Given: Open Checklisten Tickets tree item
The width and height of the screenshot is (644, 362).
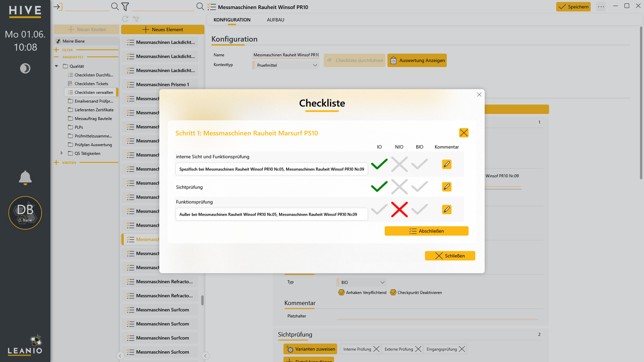Looking at the screenshot, I should click(x=91, y=83).
